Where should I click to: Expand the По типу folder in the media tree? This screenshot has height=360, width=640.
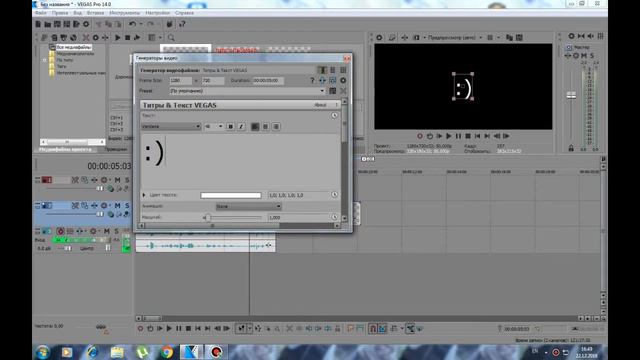click(44, 60)
